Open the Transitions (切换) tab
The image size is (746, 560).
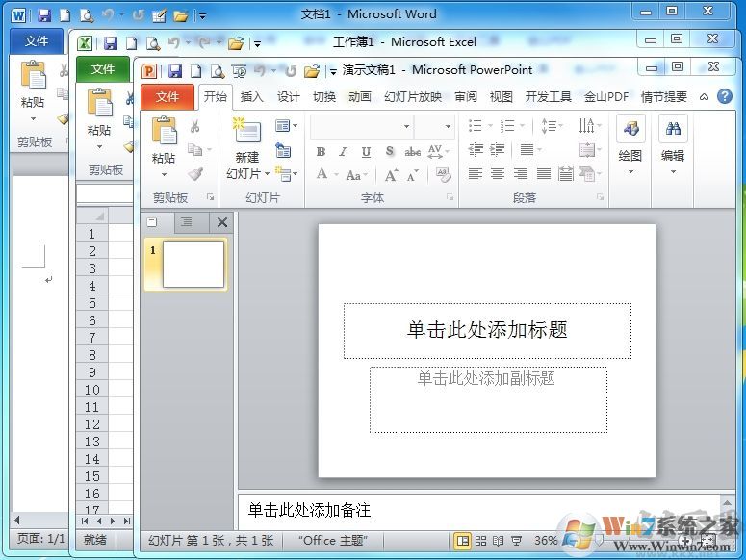[324, 97]
